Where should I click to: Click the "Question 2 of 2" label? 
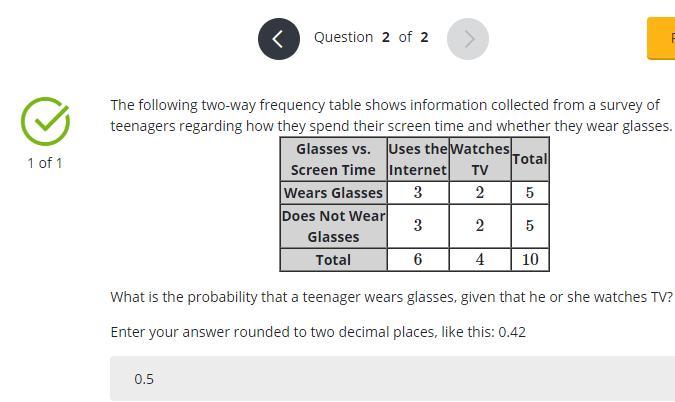coord(371,37)
